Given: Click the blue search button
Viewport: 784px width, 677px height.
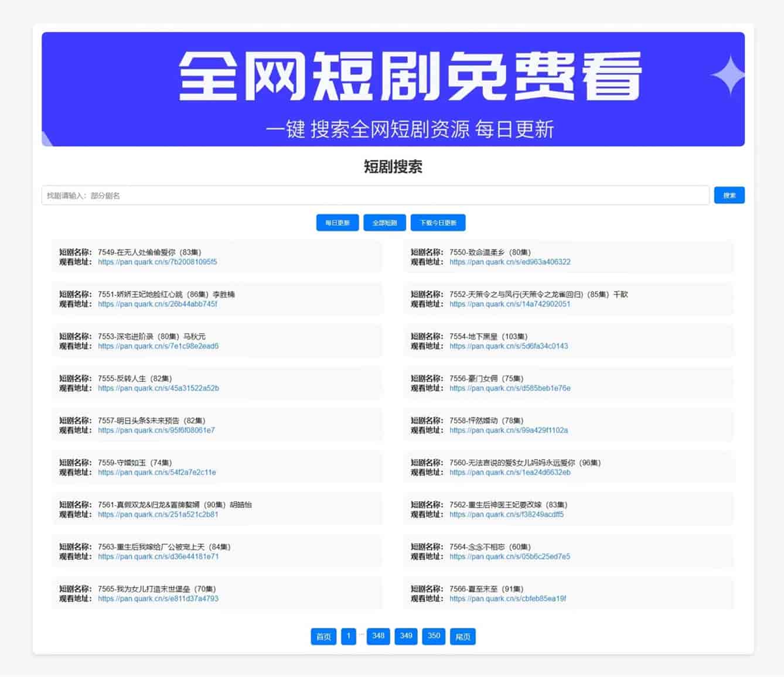Looking at the screenshot, I should [x=729, y=196].
